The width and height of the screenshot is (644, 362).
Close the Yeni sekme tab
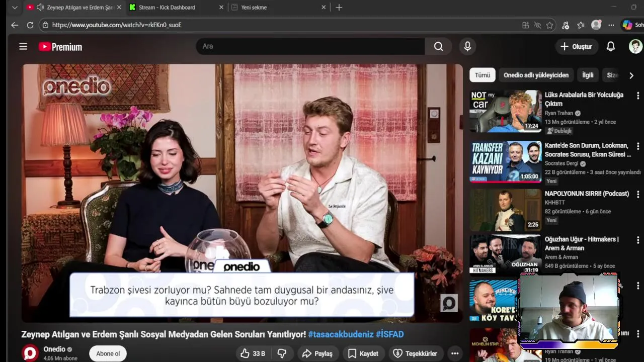324,8
